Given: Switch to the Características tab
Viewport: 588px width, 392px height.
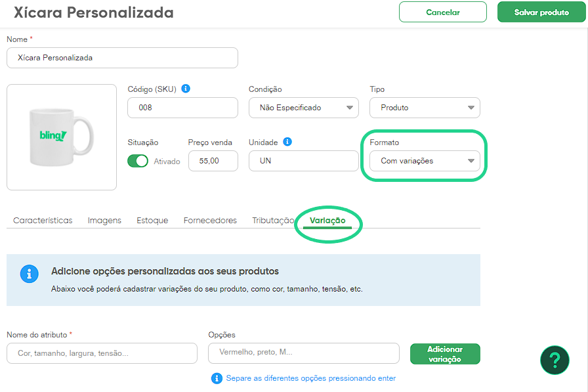Looking at the screenshot, I should tap(43, 221).
